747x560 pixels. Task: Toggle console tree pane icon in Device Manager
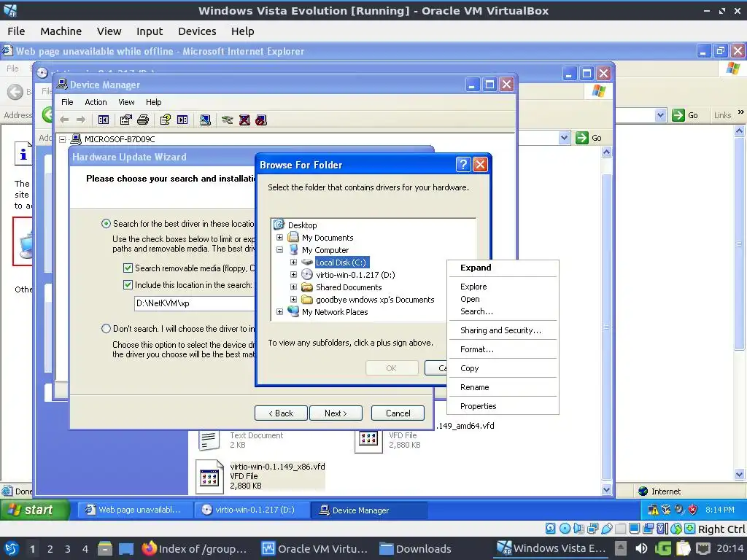point(104,120)
